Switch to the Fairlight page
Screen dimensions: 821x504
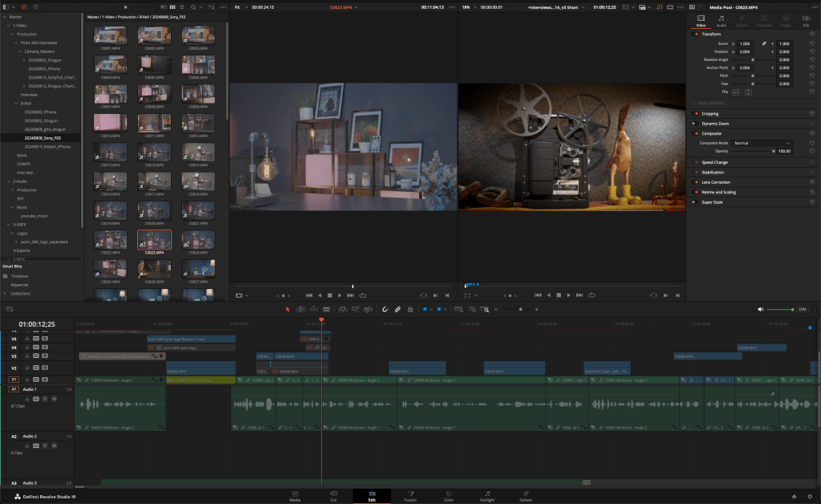pyautogui.click(x=487, y=495)
